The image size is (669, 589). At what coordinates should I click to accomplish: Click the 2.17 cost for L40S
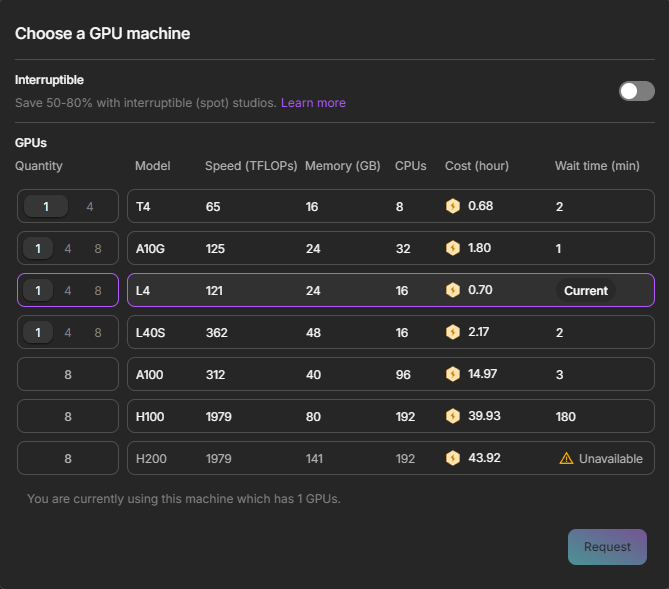(479, 332)
